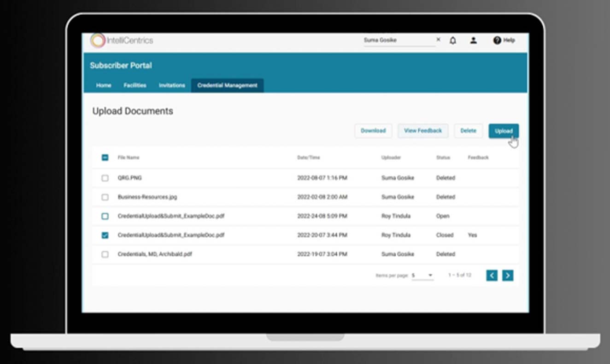Click the Feedback column header
This screenshot has width=610, height=364.
[x=478, y=158]
